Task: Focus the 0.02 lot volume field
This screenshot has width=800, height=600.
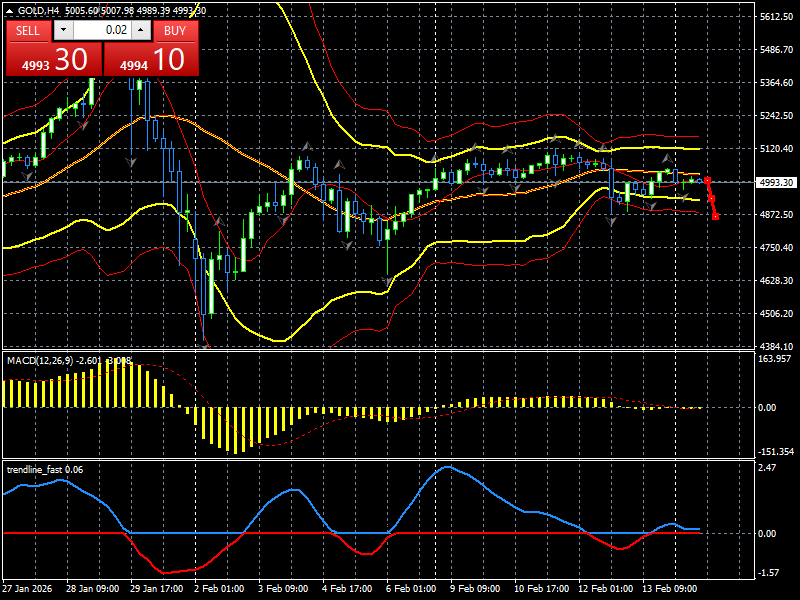Action: pos(103,30)
